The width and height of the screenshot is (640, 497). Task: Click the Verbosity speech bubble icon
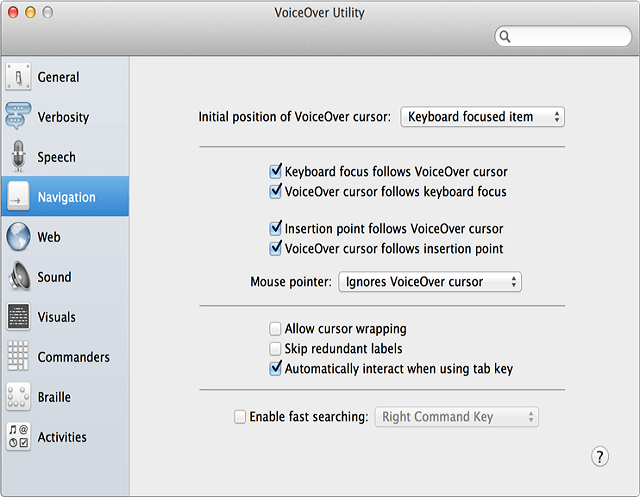pyautogui.click(x=19, y=117)
